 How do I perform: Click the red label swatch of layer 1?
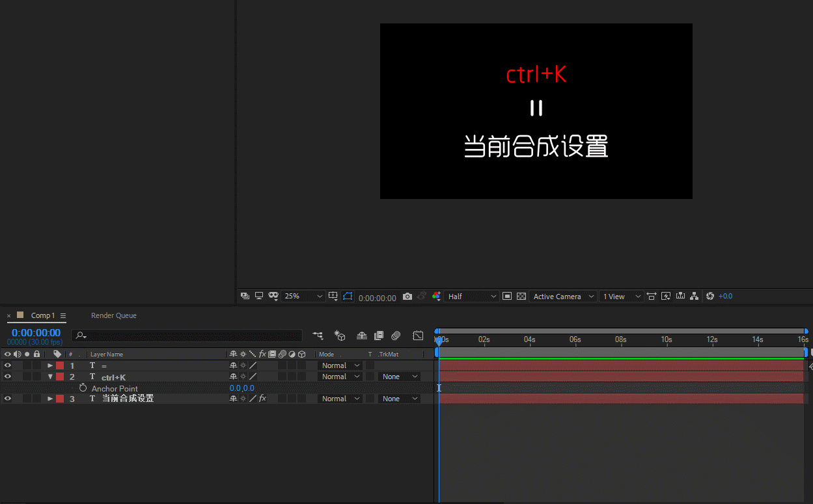[60, 365]
